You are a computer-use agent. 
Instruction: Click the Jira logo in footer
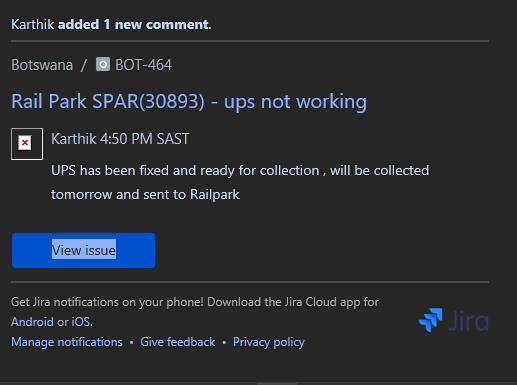click(453, 320)
